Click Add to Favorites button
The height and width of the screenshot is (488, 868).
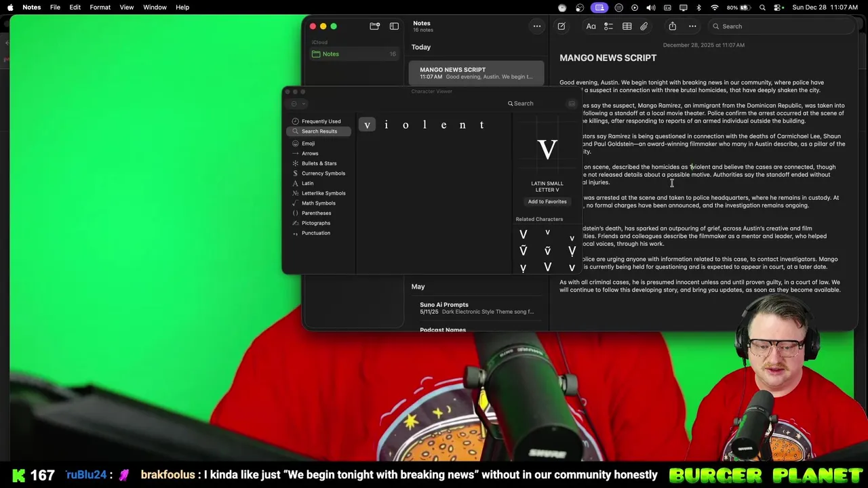[547, 201]
